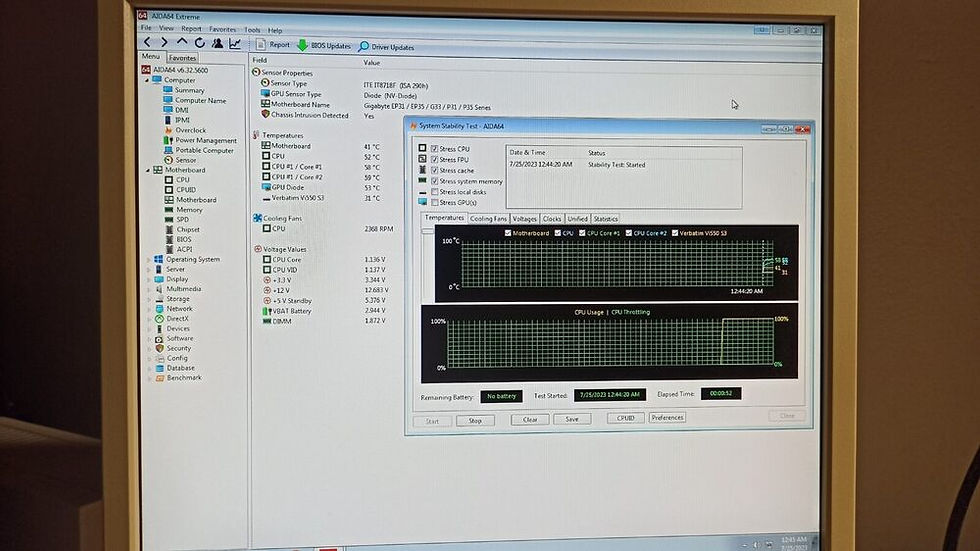Open the Statistics tab

tap(605, 219)
